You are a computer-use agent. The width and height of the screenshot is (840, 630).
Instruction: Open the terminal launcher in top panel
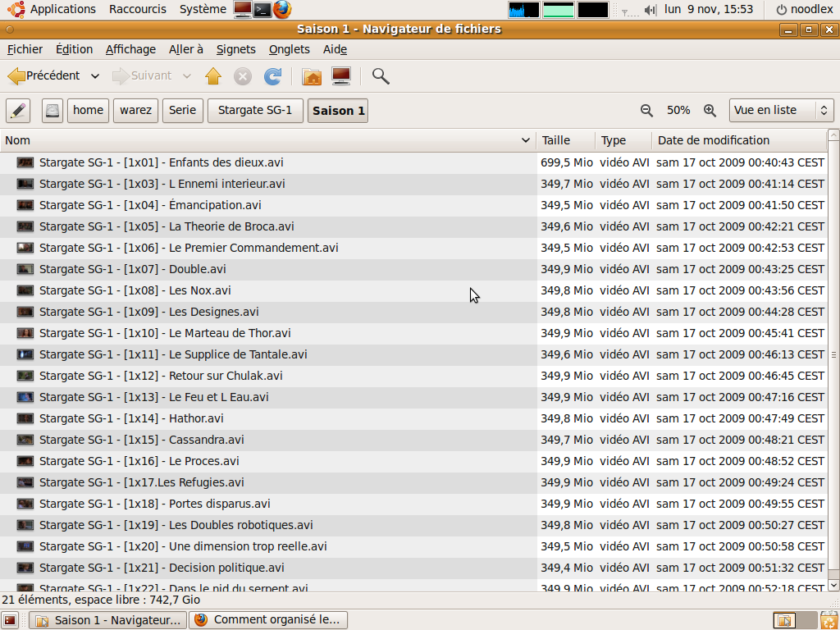(x=262, y=10)
